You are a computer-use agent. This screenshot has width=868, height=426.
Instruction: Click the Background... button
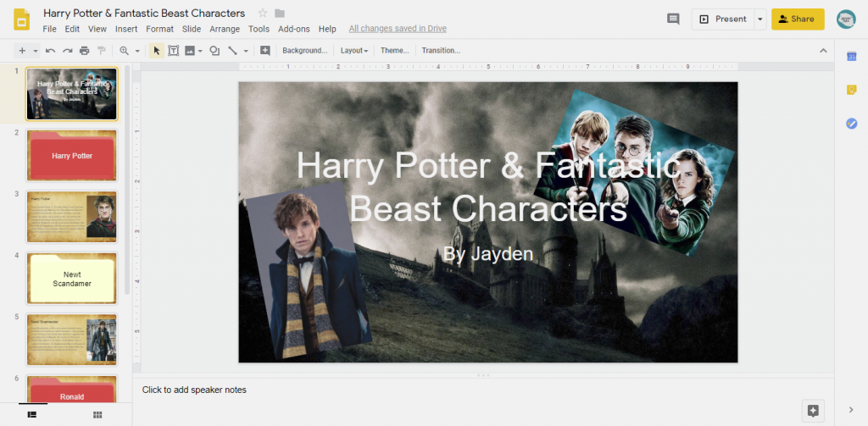coord(305,51)
